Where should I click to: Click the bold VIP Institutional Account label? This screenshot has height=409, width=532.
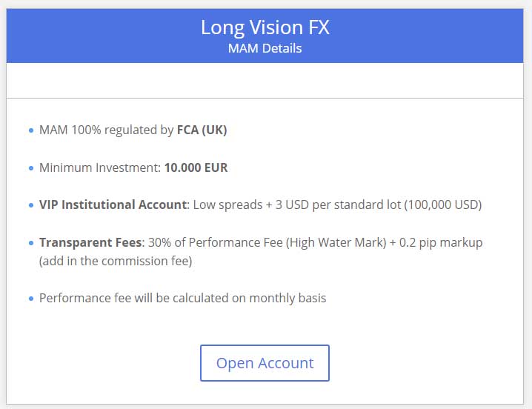113,204
